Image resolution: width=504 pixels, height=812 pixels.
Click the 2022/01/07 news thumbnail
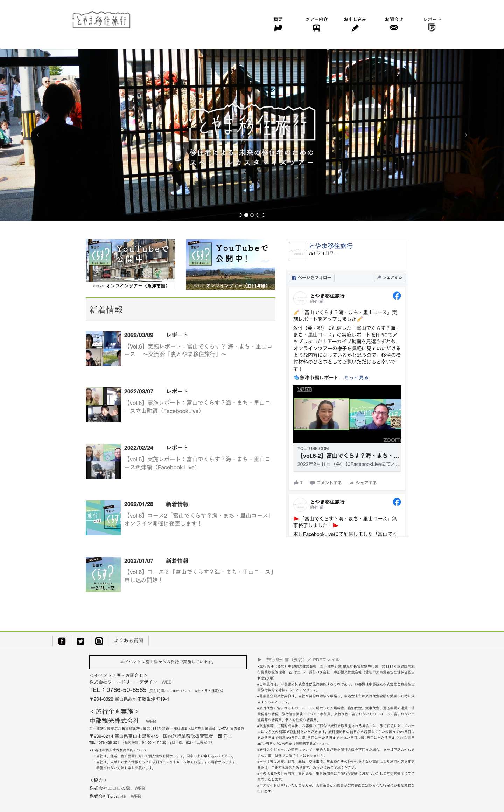103,574
